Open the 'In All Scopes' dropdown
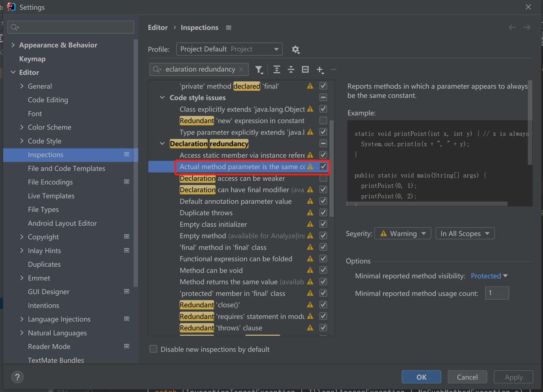 coord(465,233)
